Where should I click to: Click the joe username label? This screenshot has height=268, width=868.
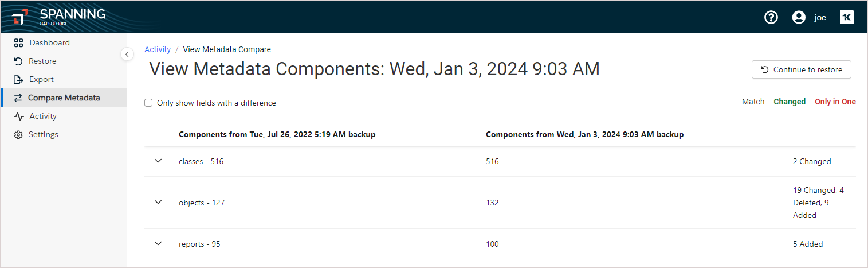820,18
